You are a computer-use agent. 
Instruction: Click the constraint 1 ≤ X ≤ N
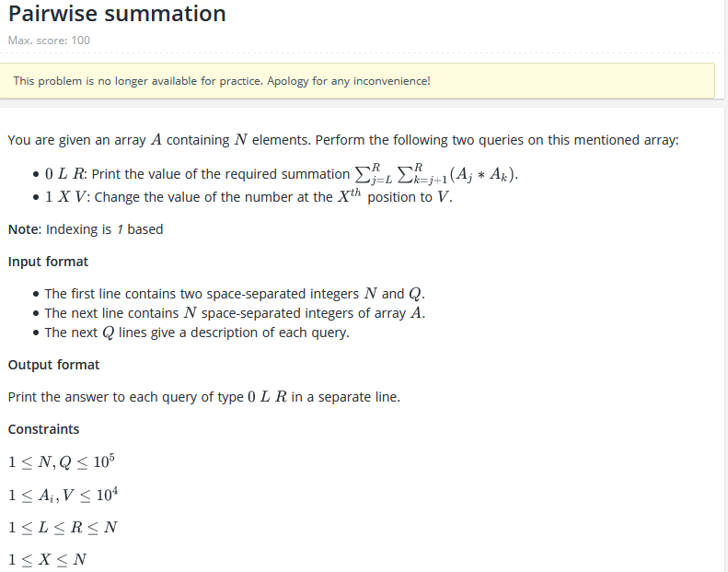(x=47, y=559)
